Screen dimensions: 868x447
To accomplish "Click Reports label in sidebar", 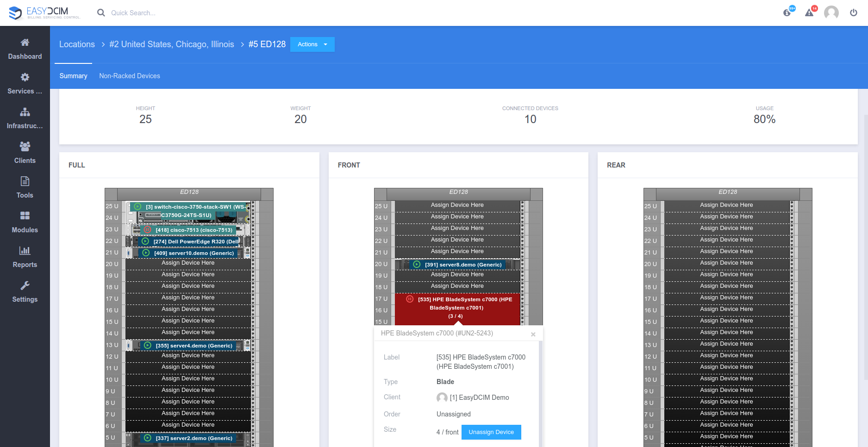I will coord(25,265).
